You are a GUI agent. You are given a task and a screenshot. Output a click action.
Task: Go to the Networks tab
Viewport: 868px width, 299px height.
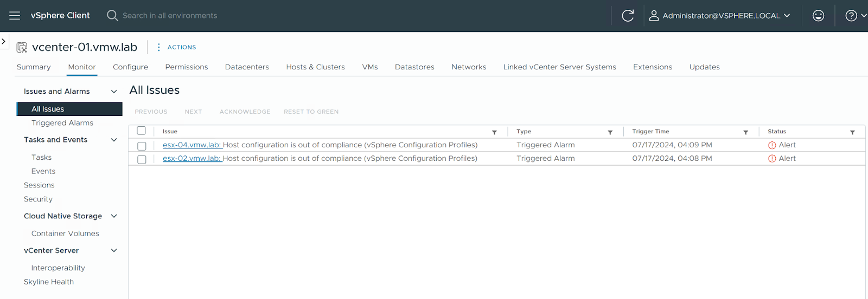469,67
